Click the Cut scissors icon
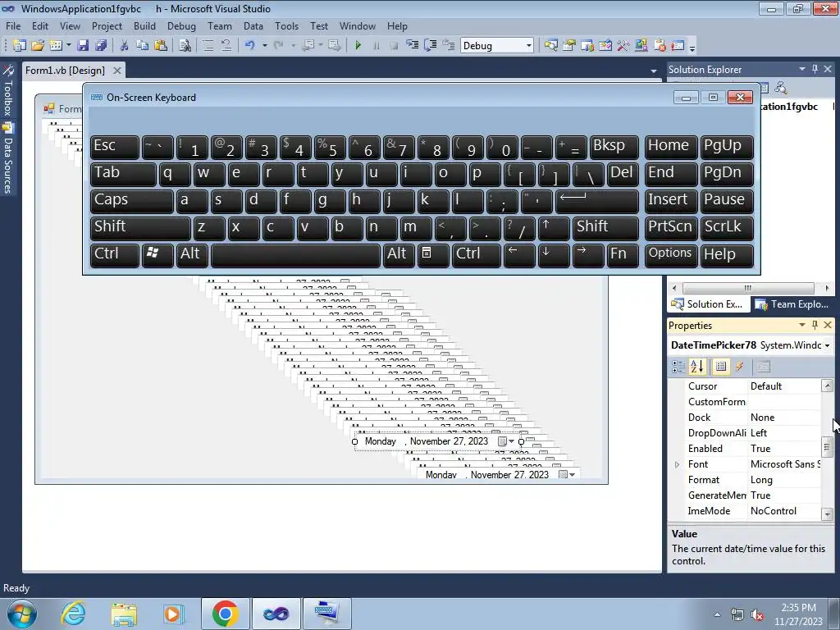The height and width of the screenshot is (630, 840). pyautogui.click(x=125, y=46)
